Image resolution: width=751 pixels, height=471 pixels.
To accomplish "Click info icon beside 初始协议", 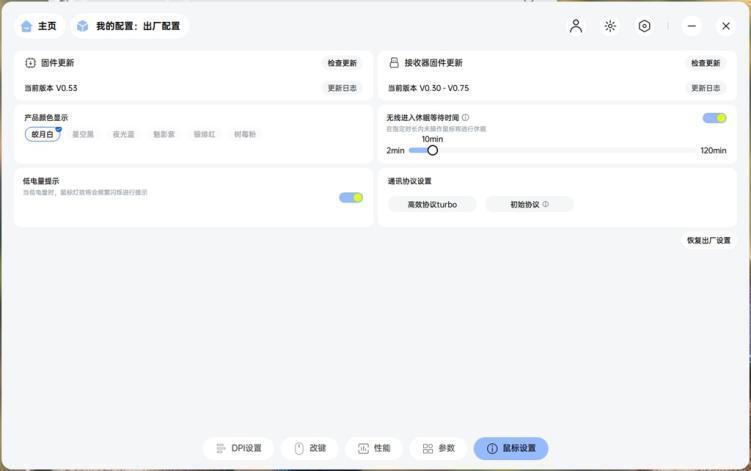I will pos(546,204).
